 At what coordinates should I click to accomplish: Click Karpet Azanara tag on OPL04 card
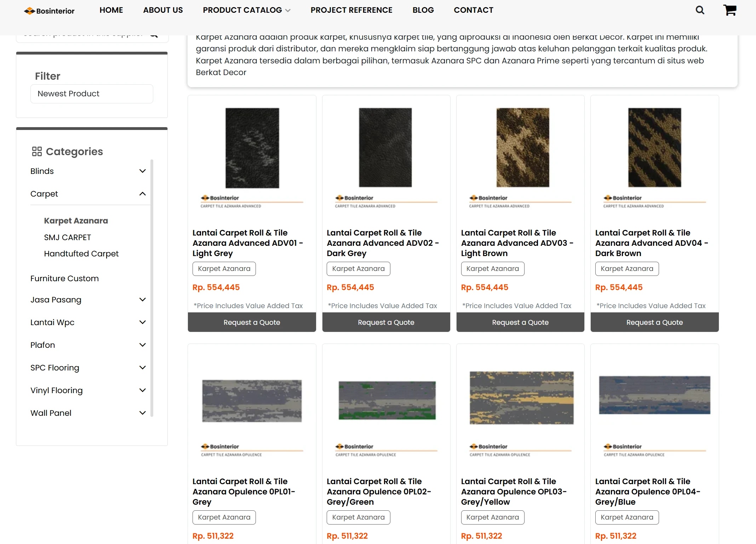click(x=627, y=517)
